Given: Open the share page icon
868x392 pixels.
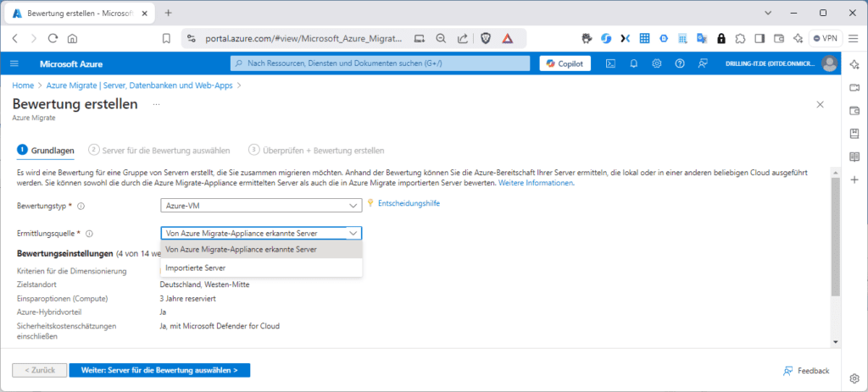Looking at the screenshot, I should [x=463, y=39].
